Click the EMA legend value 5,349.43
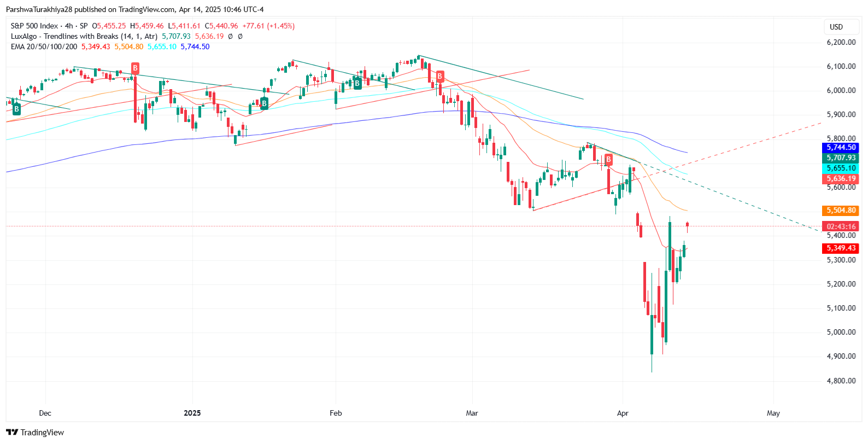Screen dimensions: 868x443 pos(96,46)
